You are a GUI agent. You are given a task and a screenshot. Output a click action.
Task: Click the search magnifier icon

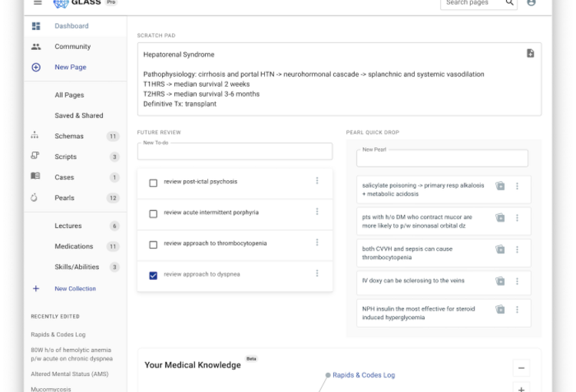point(509,2)
